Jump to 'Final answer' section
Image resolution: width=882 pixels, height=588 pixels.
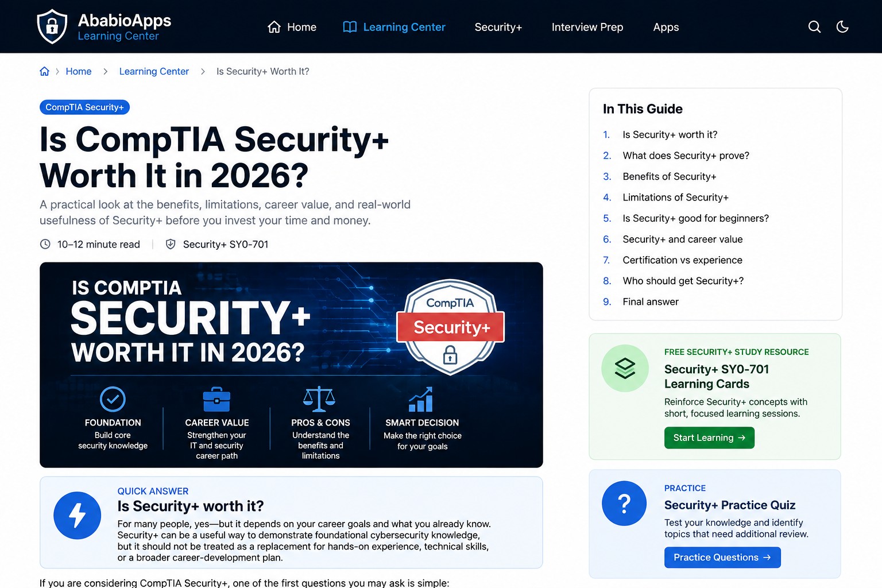[651, 302]
